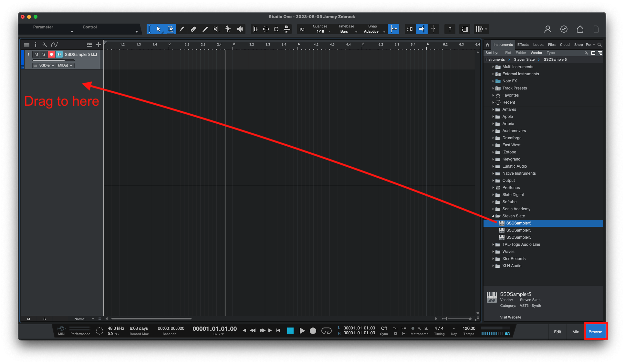
Task: Pick the Paint (pencil) tool
Action: click(205, 29)
